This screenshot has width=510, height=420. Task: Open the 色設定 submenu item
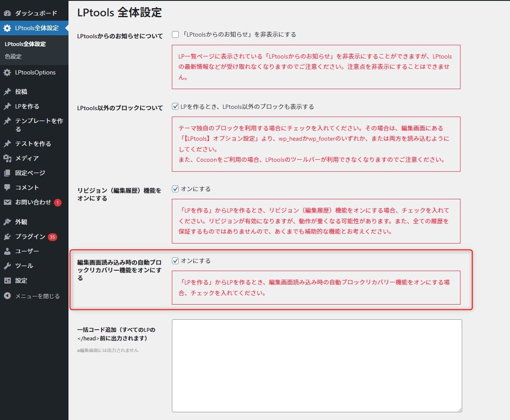[x=13, y=56]
